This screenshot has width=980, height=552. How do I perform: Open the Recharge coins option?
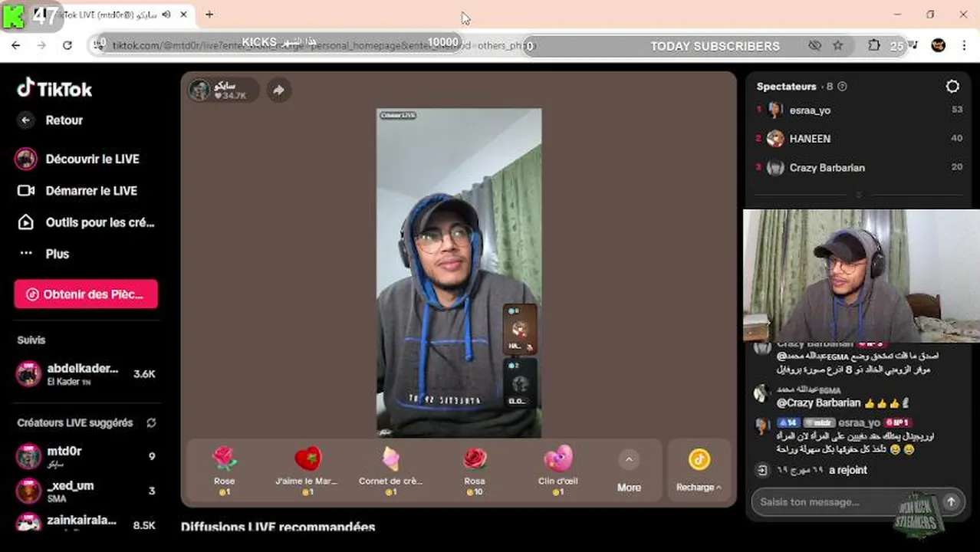pyautogui.click(x=699, y=471)
